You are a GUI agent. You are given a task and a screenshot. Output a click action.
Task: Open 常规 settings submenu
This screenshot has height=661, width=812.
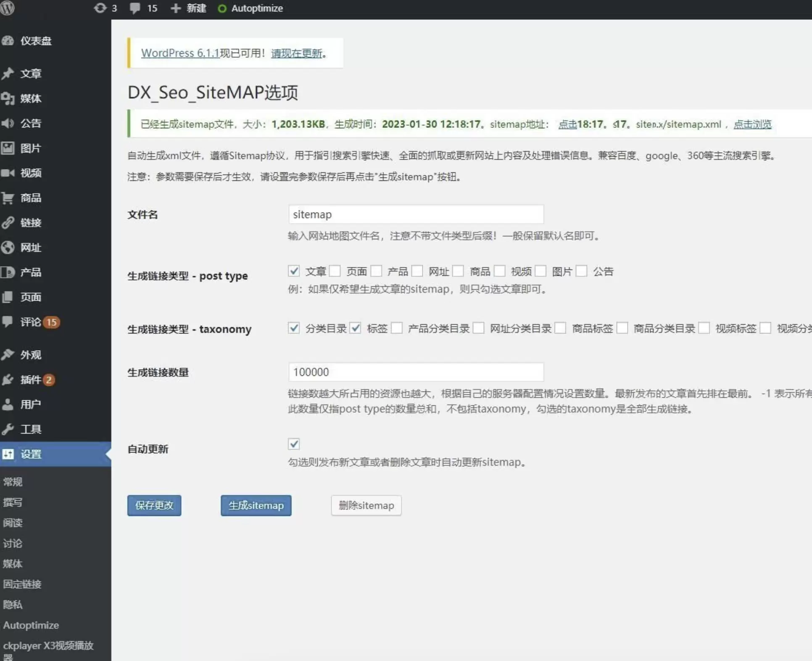pyautogui.click(x=13, y=482)
